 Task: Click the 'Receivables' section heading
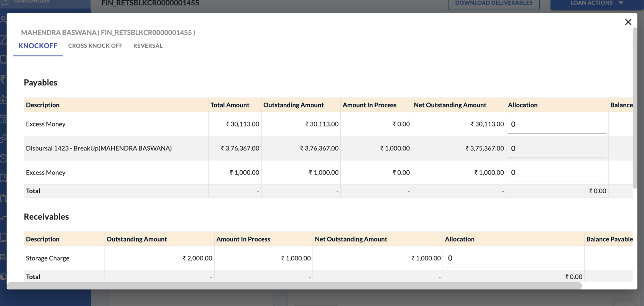coord(46,217)
